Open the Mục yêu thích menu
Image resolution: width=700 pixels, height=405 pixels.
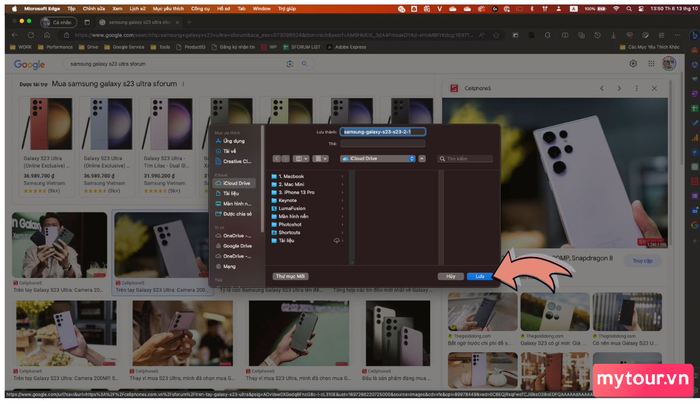point(168,8)
